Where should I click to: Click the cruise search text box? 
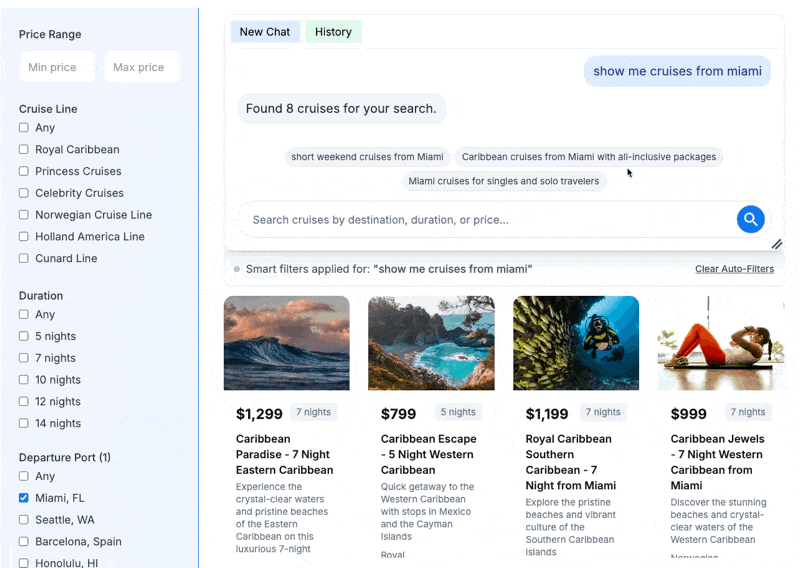pos(490,220)
